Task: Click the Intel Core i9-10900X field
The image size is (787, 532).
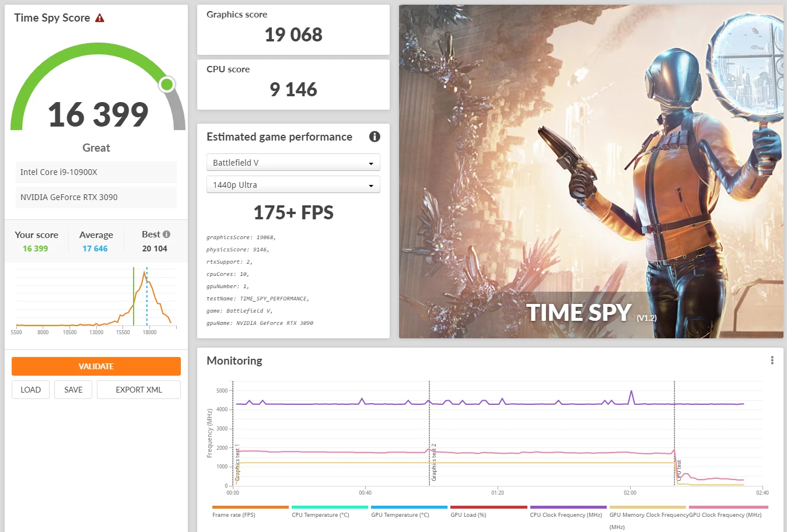Action: (96, 172)
